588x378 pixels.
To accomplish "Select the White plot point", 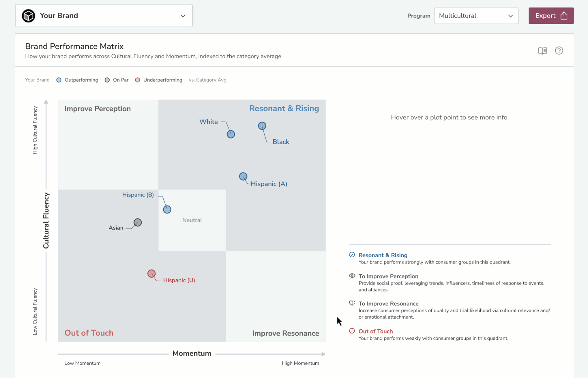I will click(x=231, y=134).
